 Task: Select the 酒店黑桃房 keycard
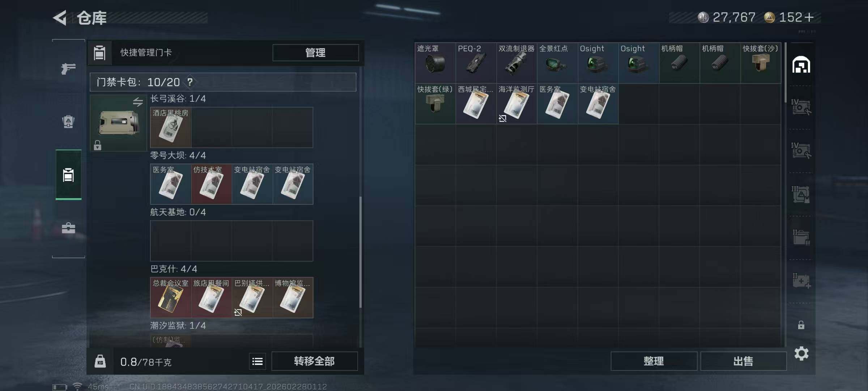tap(171, 127)
